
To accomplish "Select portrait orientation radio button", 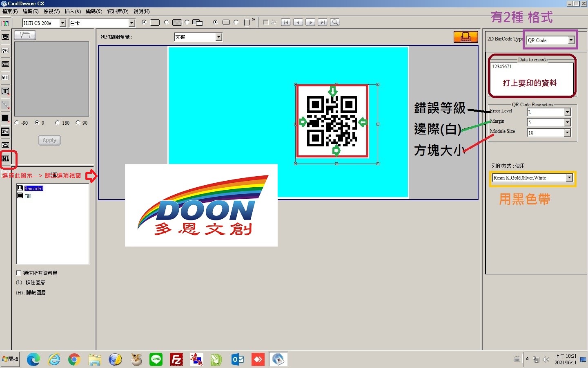I will 236,22.
